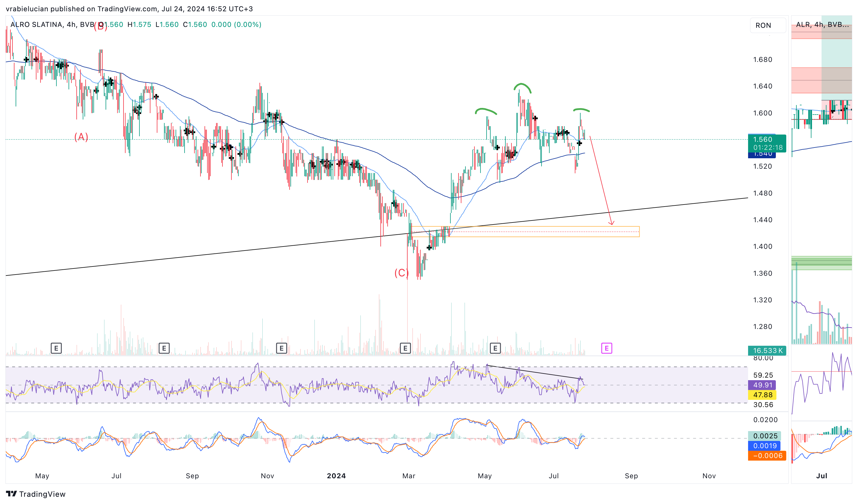Click the H1.575 high value in the header
This screenshot has height=504, width=858.
point(139,25)
